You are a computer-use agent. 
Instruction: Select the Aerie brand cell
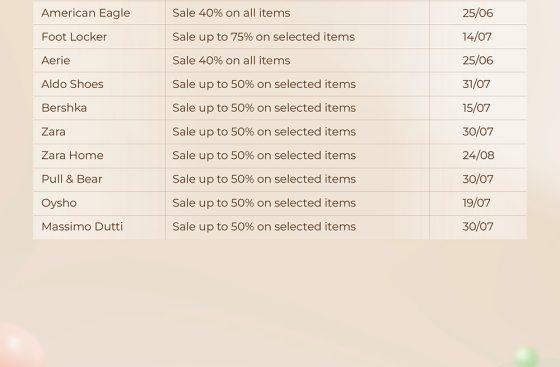click(56, 60)
